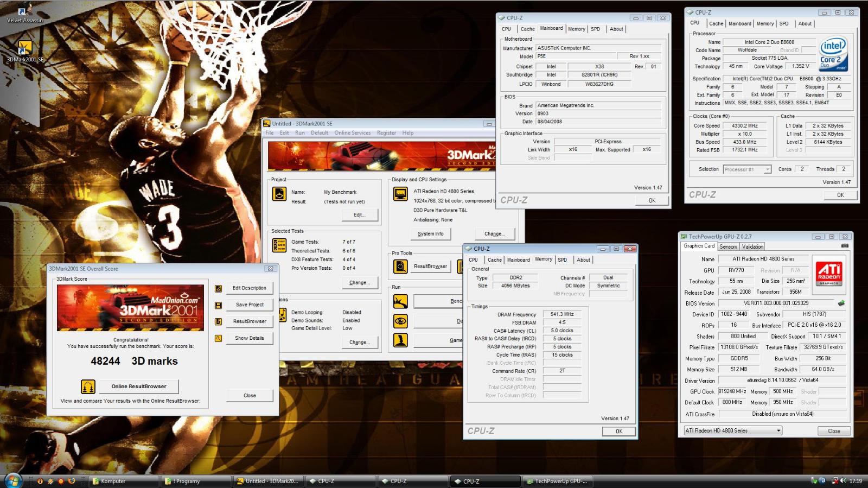Click the 48244 3D marks score text
868x488 pixels.
(x=134, y=362)
